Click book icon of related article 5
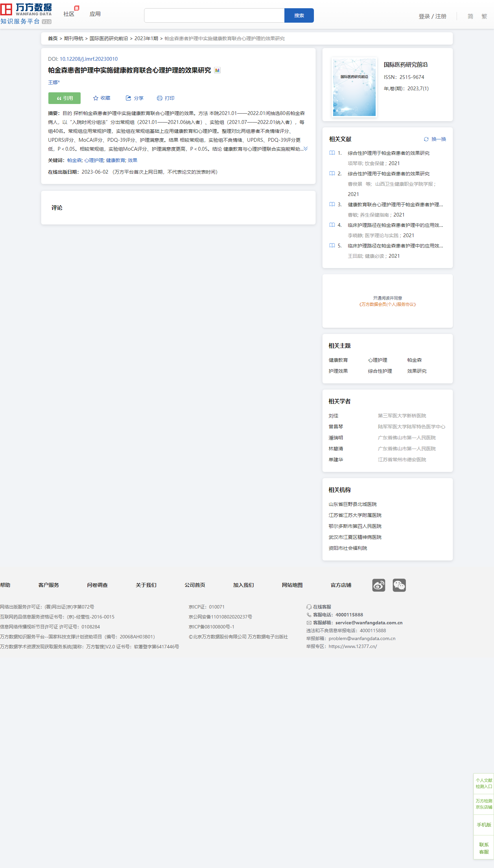 (332, 246)
